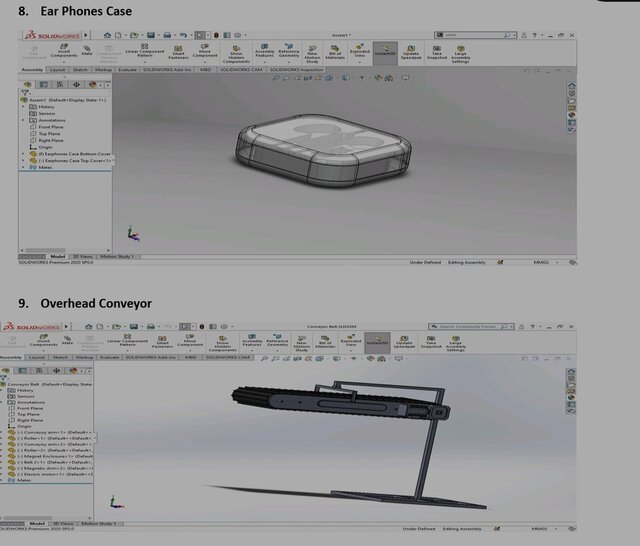Open Markup tab in Overhead Conveyor window

[x=84, y=357]
